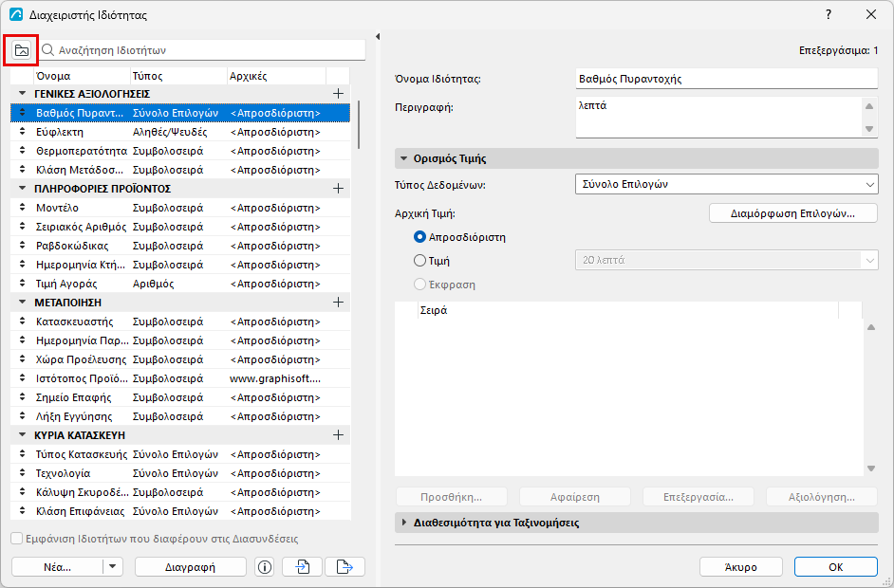Click reorder handle of Τιμή Αγοράς row
Image resolution: width=894 pixels, height=588 pixels.
click(x=22, y=284)
